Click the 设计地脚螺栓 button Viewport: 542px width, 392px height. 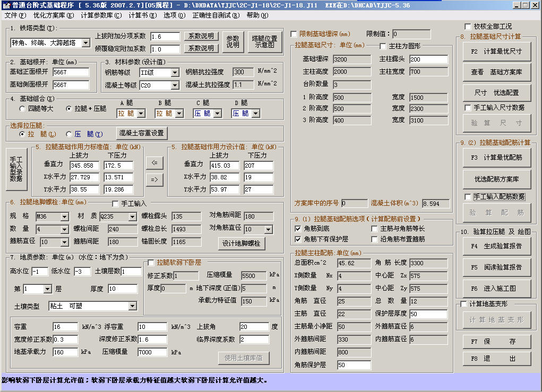click(242, 243)
